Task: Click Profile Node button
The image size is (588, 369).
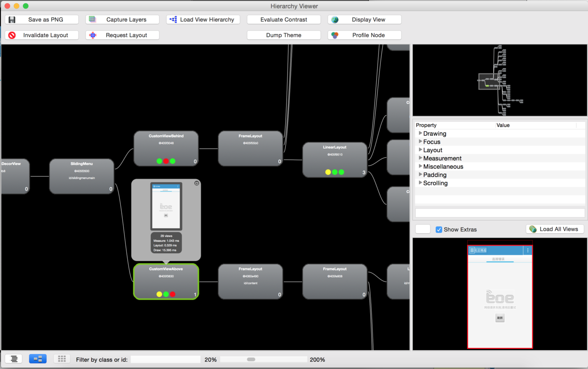Action: click(x=365, y=35)
